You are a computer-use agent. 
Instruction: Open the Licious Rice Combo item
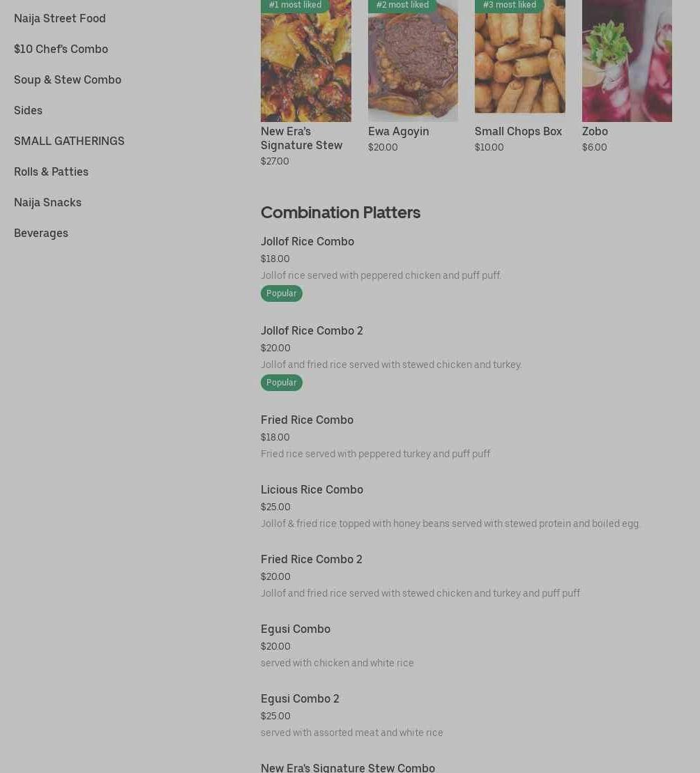pos(312,490)
